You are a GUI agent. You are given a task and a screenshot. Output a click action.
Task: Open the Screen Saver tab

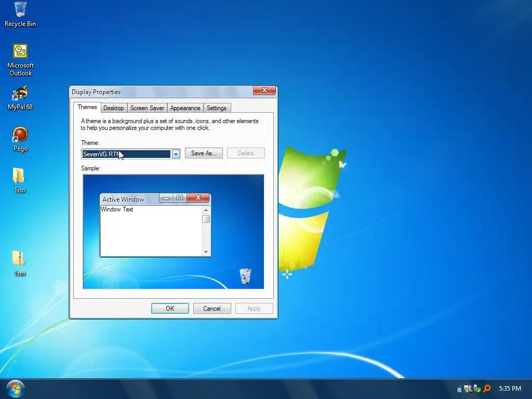pyautogui.click(x=147, y=108)
